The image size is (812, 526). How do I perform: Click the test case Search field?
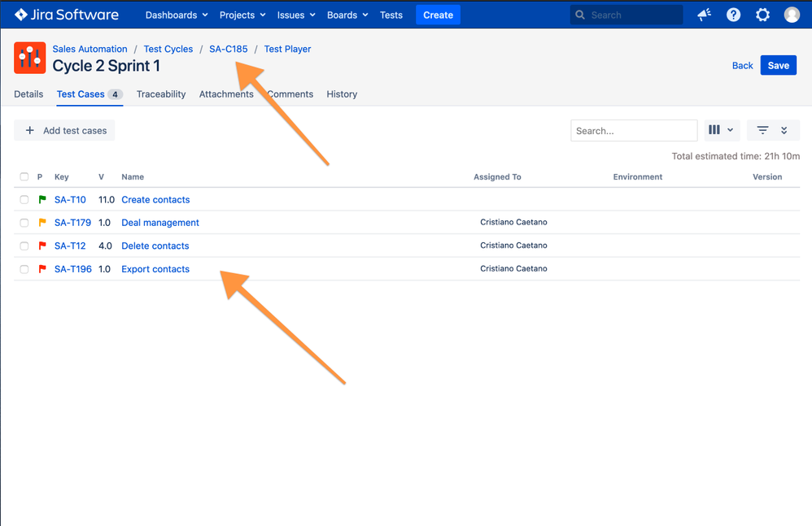tap(634, 130)
